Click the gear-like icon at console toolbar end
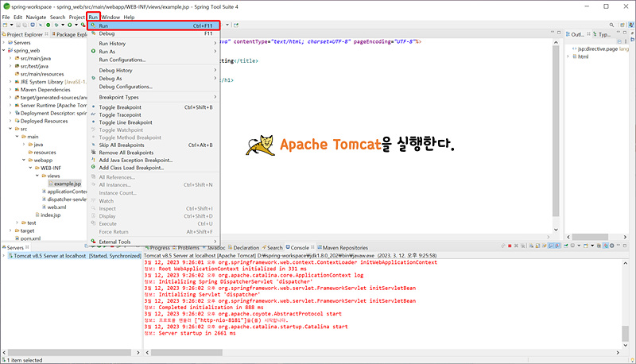636x364 pixels. point(611,246)
